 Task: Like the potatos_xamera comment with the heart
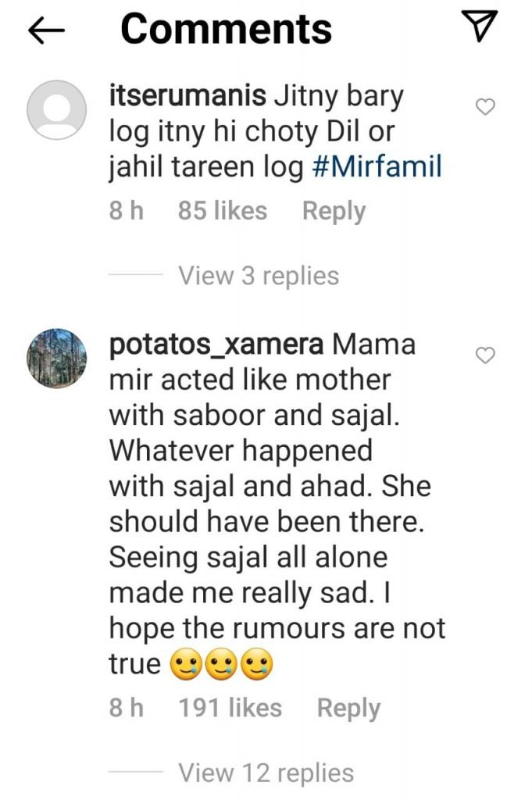tap(486, 356)
